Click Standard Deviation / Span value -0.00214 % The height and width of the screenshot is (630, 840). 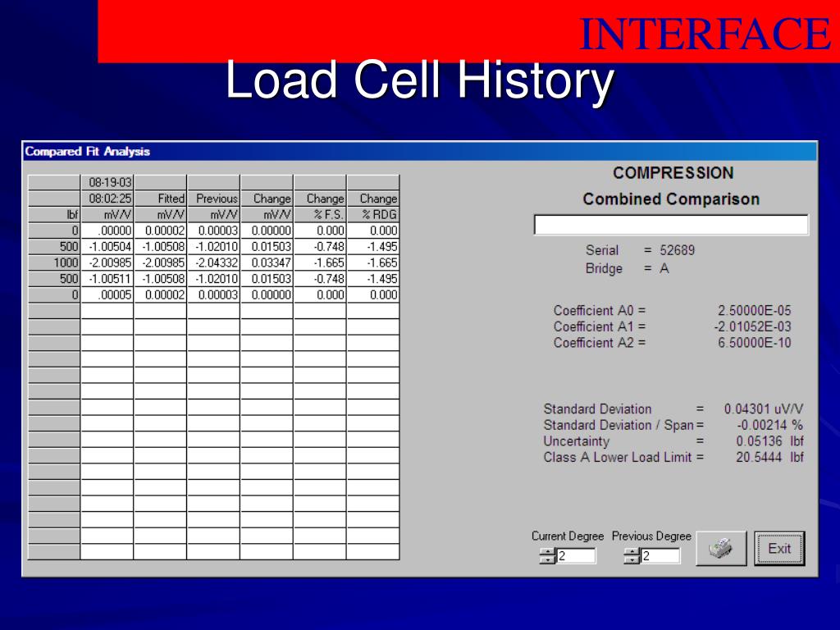(x=769, y=426)
